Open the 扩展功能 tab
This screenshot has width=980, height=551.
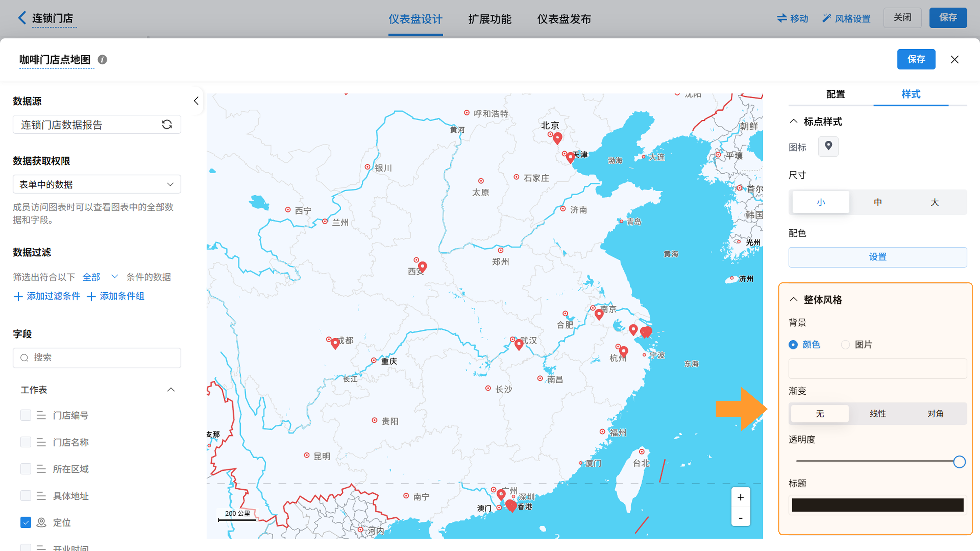[x=490, y=19]
